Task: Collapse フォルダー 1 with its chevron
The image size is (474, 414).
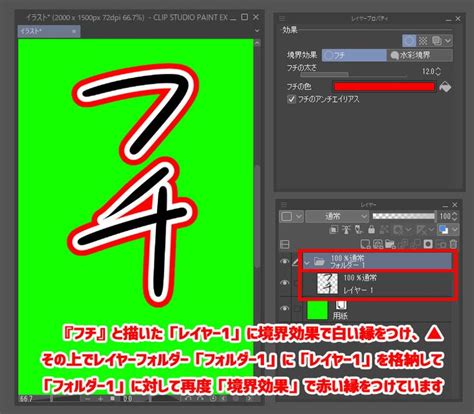Action: [x=307, y=263]
